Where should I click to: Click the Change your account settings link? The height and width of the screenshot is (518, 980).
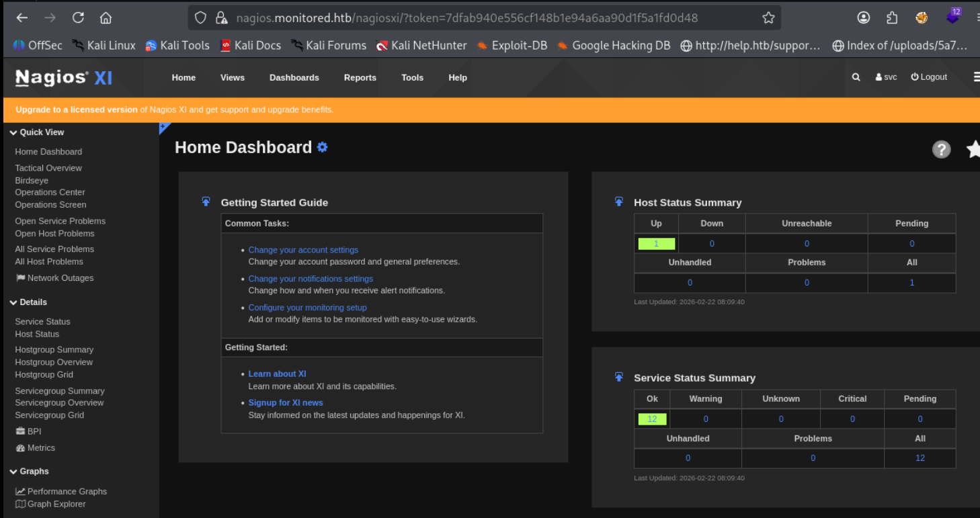pos(303,250)
